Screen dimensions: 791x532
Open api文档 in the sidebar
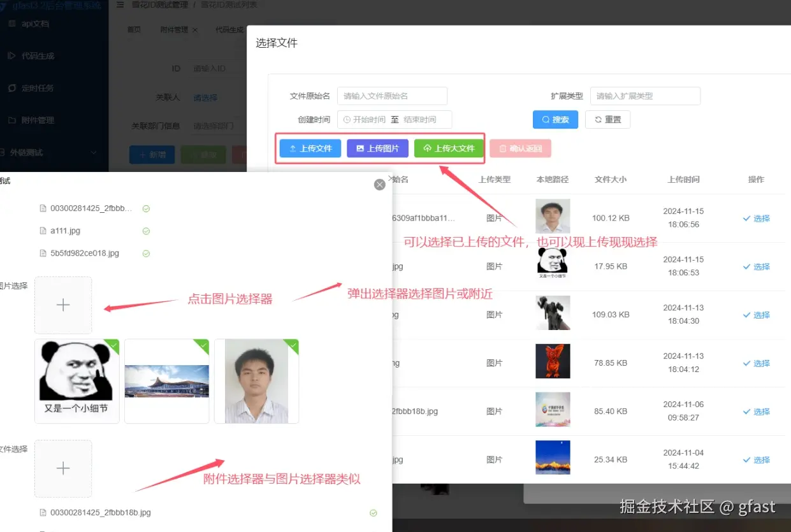click(35, 24)
